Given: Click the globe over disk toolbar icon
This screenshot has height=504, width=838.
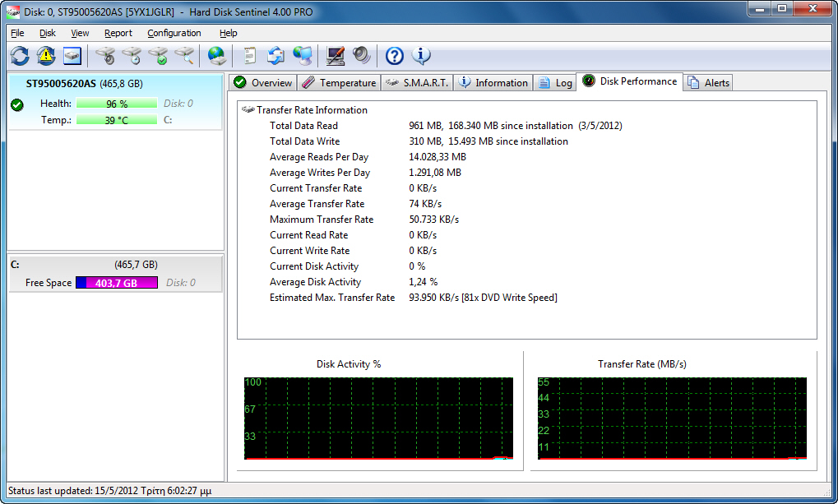Looking at the screenshot, I should point(217,56).
